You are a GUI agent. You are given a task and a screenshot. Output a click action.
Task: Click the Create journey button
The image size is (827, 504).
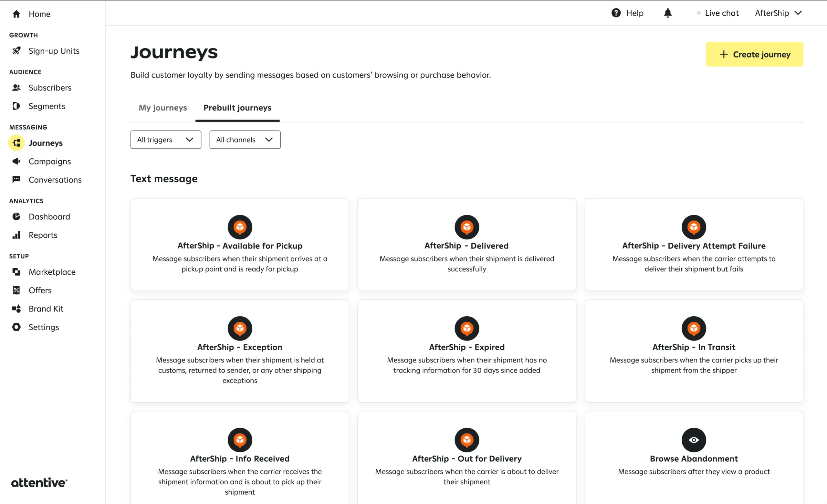(754, 54)
